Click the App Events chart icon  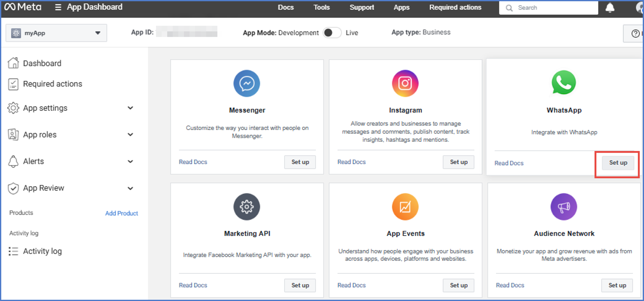click(405, 207)
